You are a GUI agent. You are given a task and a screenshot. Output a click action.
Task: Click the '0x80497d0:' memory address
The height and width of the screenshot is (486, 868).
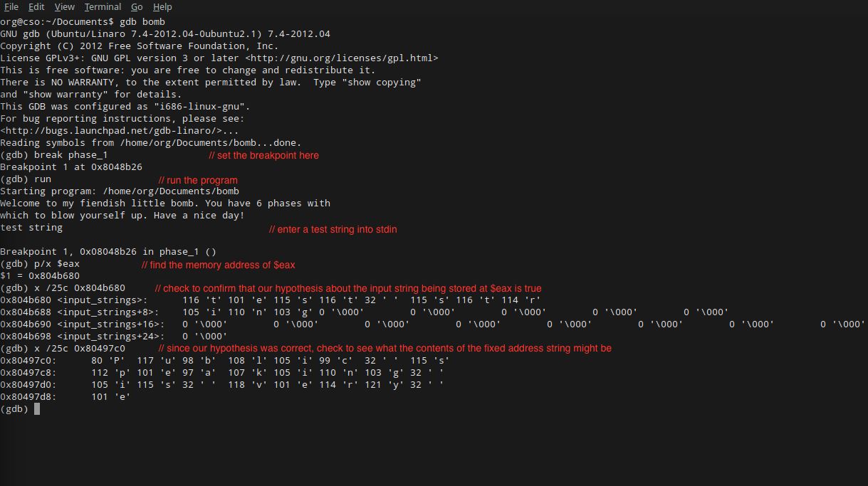(28, 385)
